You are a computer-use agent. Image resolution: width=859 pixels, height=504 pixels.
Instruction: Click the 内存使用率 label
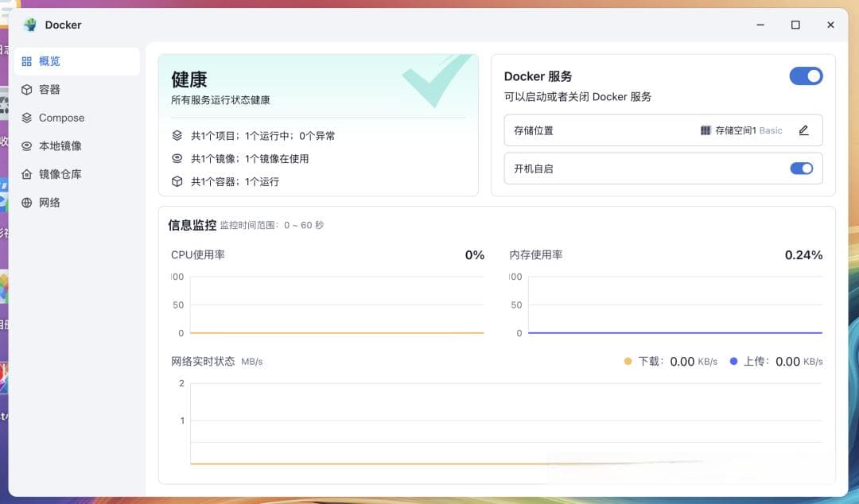point(536,254)
